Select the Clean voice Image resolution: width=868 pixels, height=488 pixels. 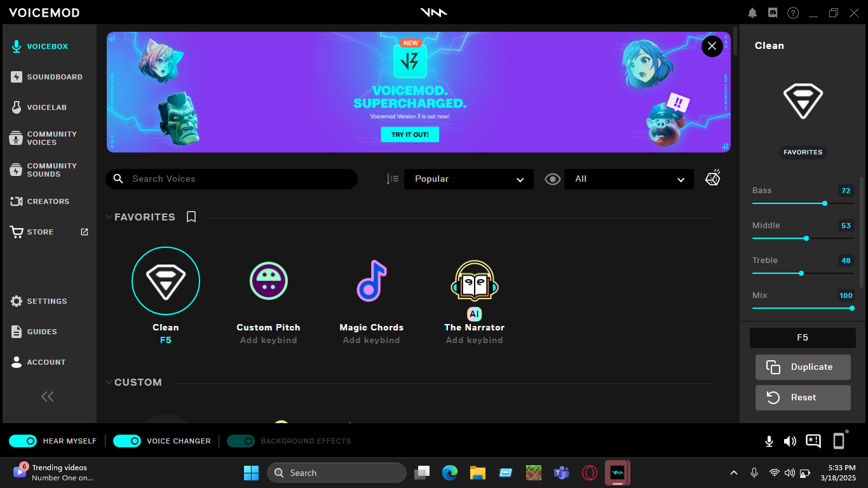pyautogui.click(x=166, y=281)
